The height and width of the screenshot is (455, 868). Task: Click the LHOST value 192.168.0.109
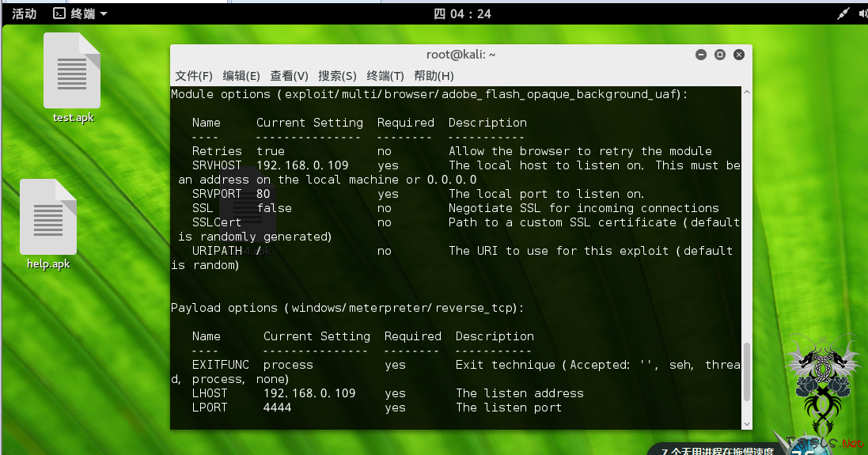pyautogui.click(x=309, y=393)
